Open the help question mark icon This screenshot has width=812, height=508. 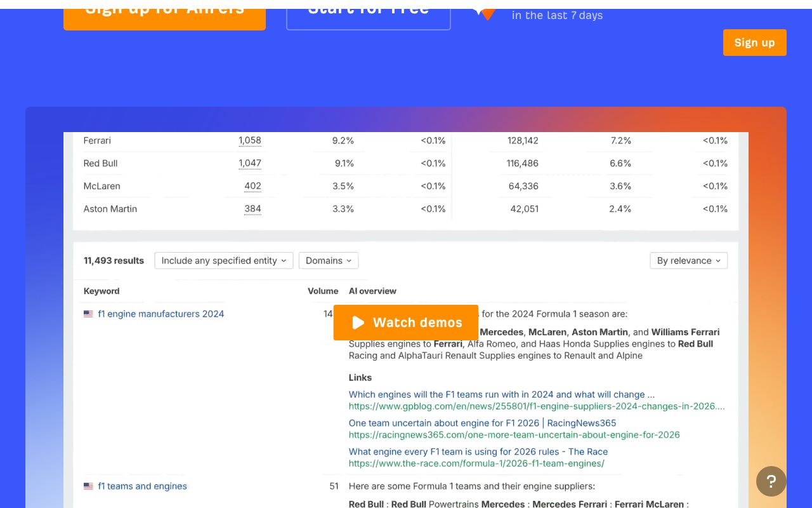[771, 481]
